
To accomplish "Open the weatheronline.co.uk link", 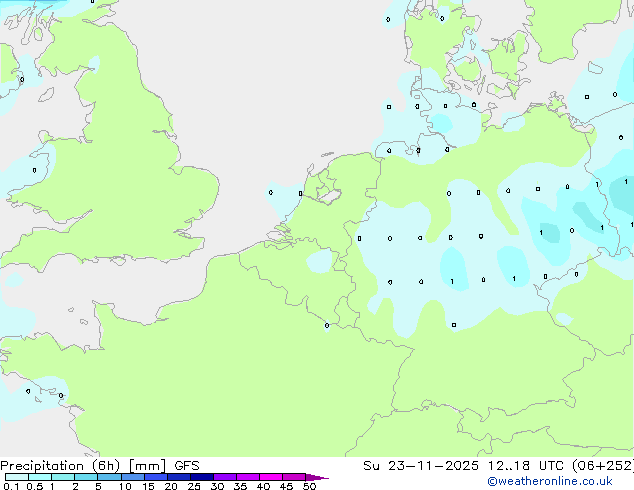I will [x=550, y=481].
